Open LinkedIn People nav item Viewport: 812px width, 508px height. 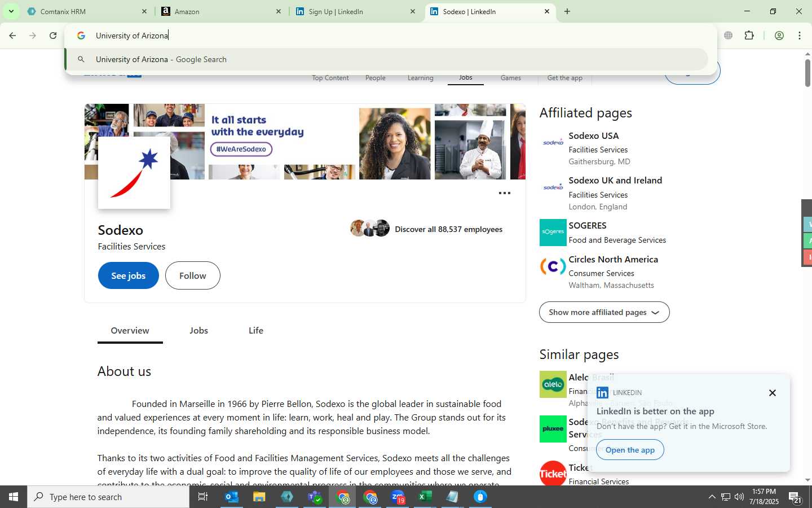pos(376,78)
